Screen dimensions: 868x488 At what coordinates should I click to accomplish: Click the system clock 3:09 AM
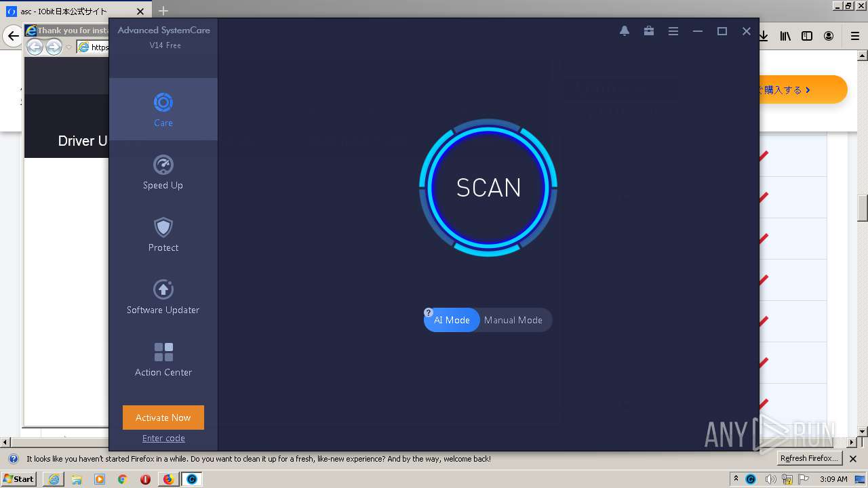[833, 479]
